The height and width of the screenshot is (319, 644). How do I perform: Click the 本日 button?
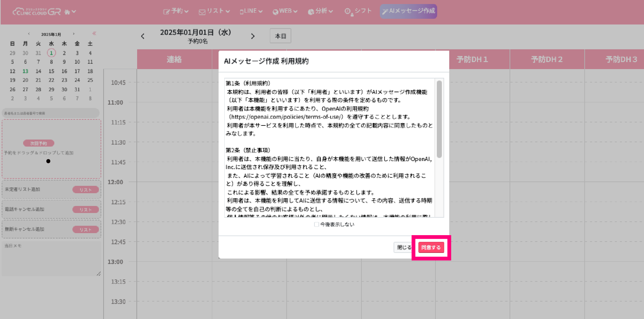pos(280,36)
